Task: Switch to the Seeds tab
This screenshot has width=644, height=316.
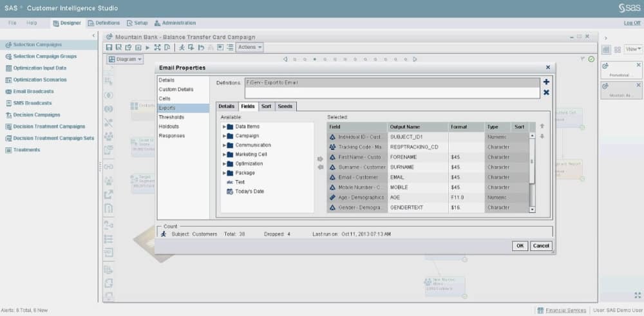Action: pos(285,106)
